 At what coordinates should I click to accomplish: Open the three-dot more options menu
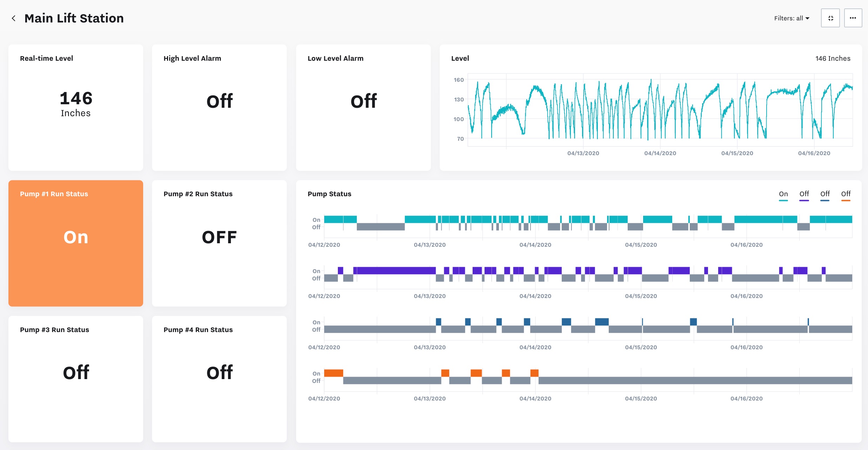point(853,18)
